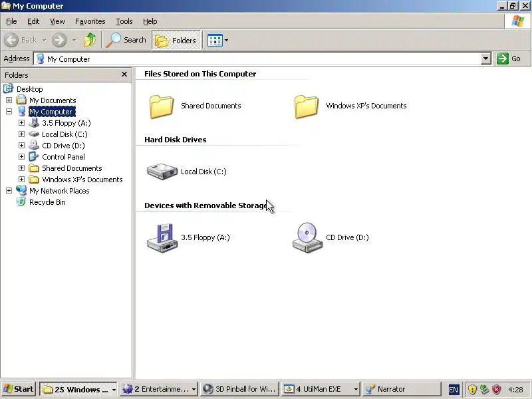This screenshot has width=532, height=399.
Task: Select 3.5 Floppy (A:) tree icon
Action: coord(34,122)
